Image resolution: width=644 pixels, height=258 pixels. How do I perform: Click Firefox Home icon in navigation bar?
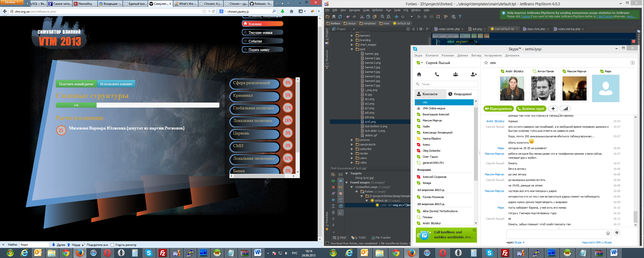point(292,11)
